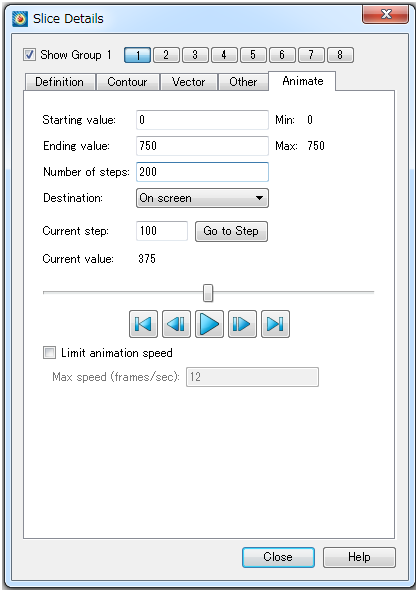Select slice group 2 button
Image resolution: width=418 pixels, height=592 pixels.
[166, 55]
